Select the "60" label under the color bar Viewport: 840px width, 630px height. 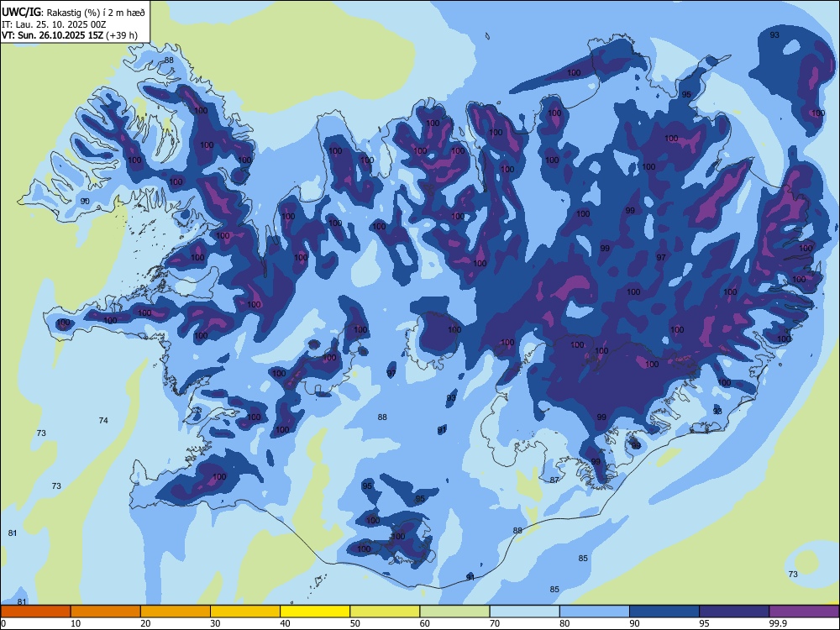point(425,623)
